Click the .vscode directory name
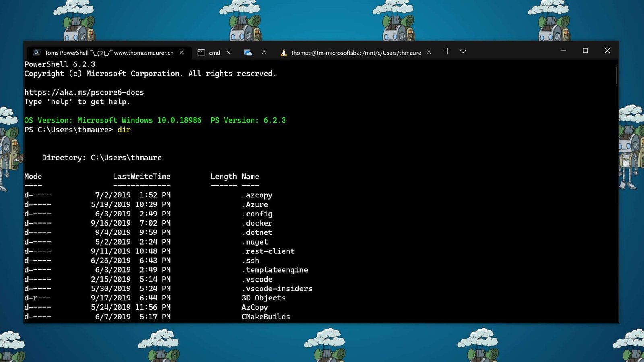The width and height of the screenshot is (644, 362). point(257,279)
